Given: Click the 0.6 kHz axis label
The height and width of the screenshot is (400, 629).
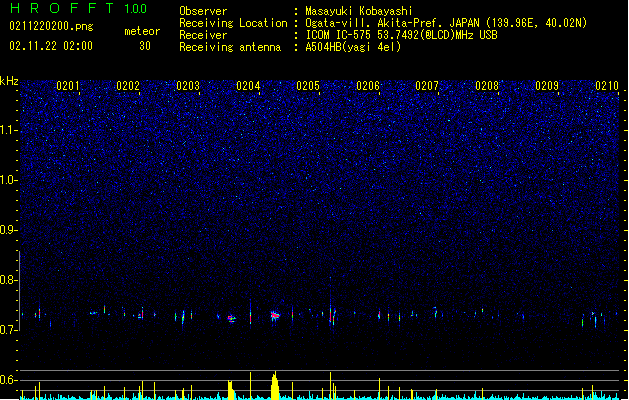Looking at the screenshot, I should pyautogui.click(x=8, y=380).
